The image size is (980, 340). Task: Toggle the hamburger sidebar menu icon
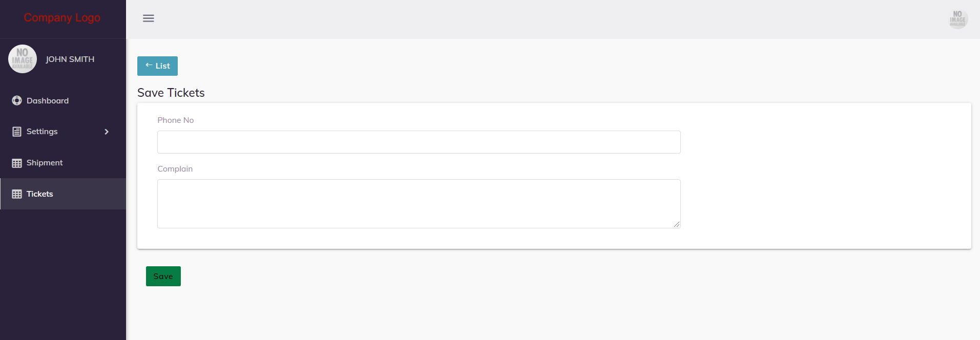pos(149,18)
